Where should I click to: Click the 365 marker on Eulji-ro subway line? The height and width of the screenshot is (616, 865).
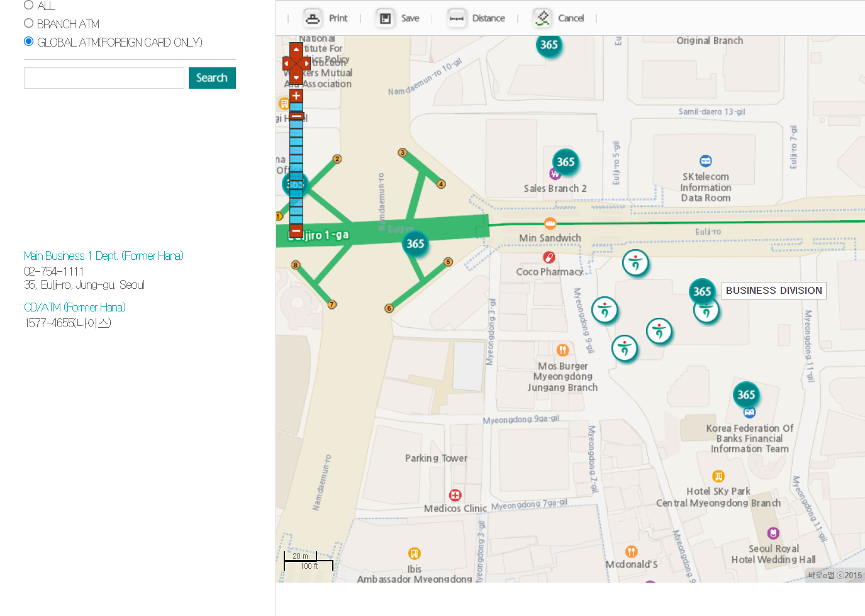tap(415, 244)
